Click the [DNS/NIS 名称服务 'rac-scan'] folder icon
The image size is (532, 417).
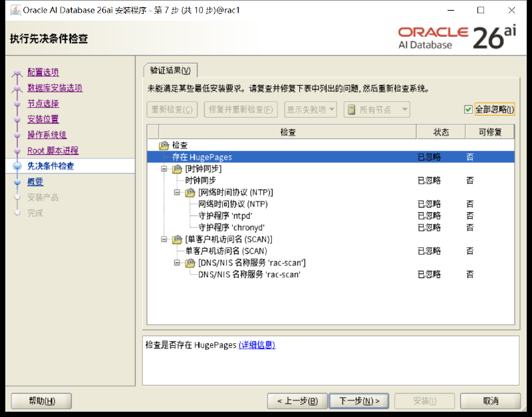(190, 263)
